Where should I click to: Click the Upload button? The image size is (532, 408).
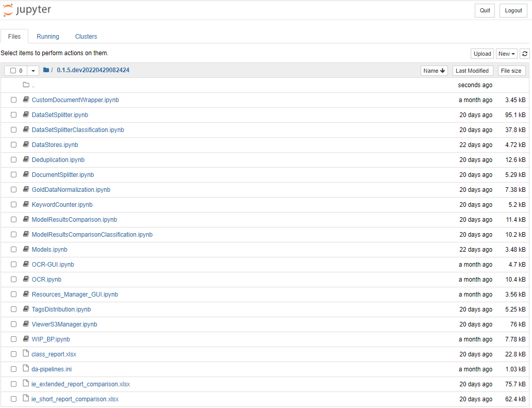(482, 54)
